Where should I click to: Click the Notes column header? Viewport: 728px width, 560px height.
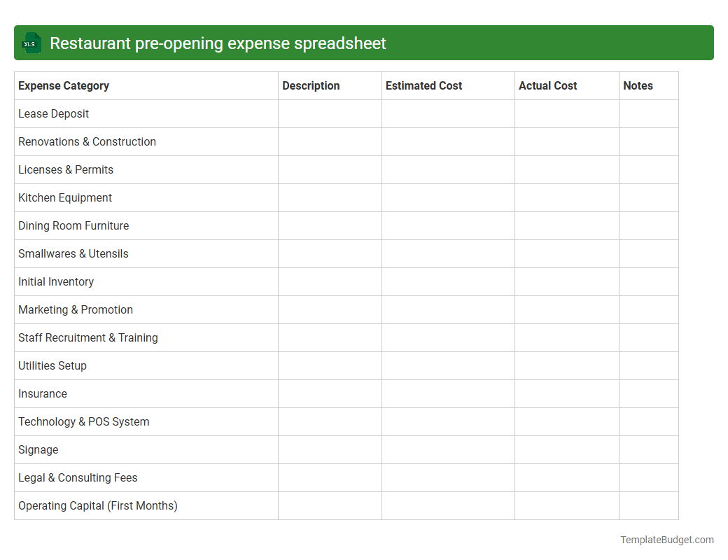(x=638, y=85)
